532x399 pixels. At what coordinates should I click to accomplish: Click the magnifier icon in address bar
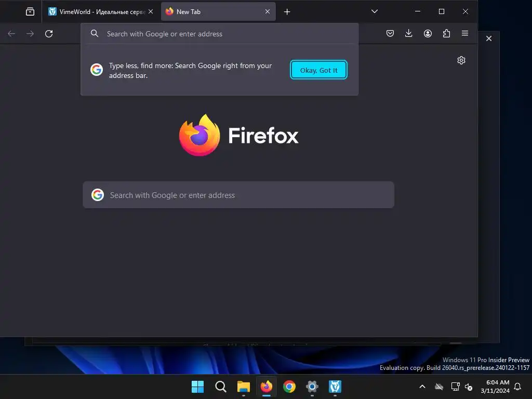click(95, 34)
